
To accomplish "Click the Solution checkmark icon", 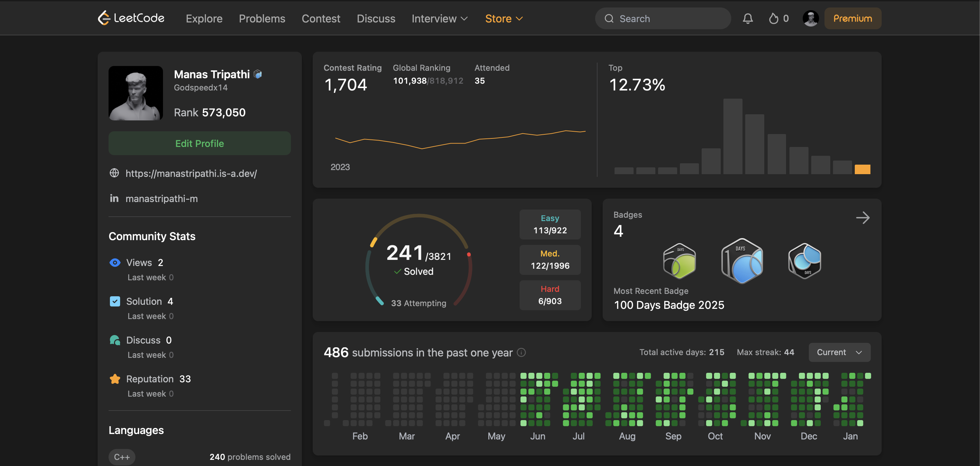I will point(115,301).
